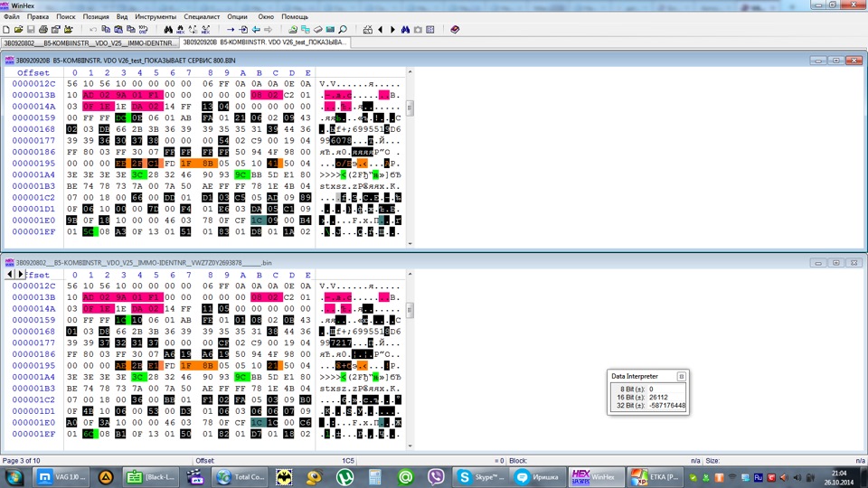Open the Поиск menu

66,16
